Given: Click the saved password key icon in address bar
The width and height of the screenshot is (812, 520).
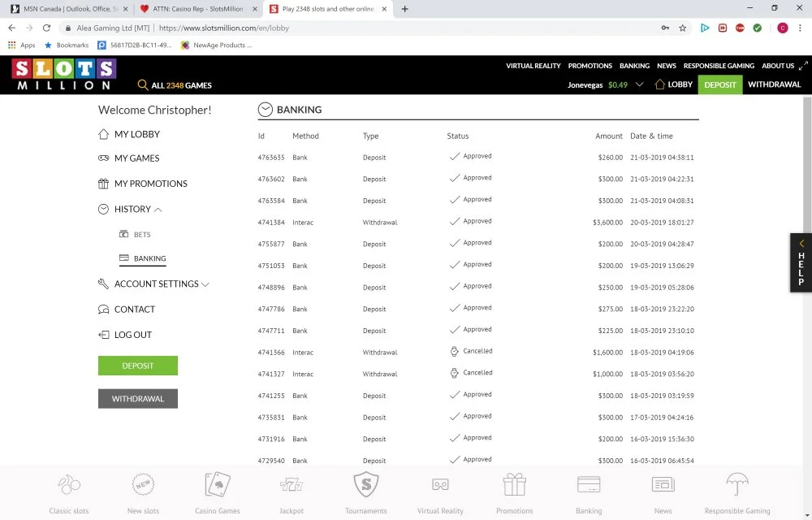Looking at the screenshot, I should coord(665,28).
